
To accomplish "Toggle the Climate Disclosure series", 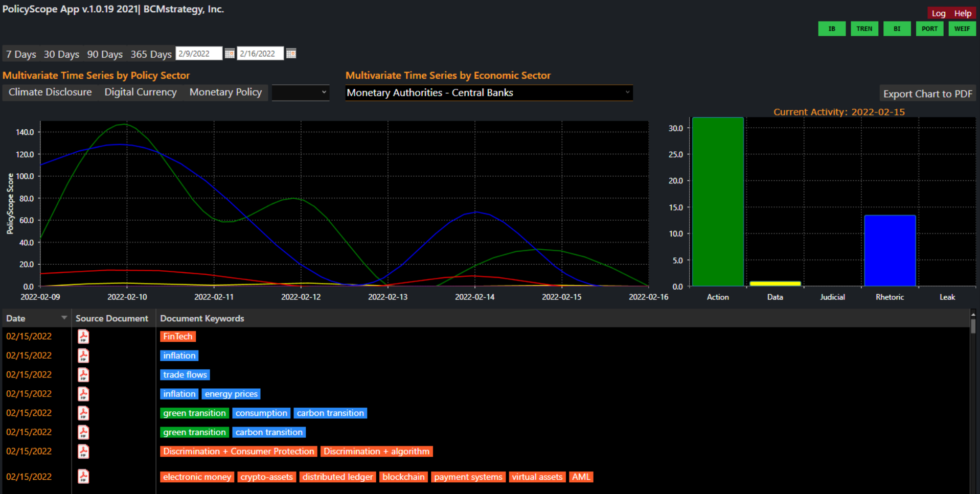I will pyautogui.click(x=50, y=92).
